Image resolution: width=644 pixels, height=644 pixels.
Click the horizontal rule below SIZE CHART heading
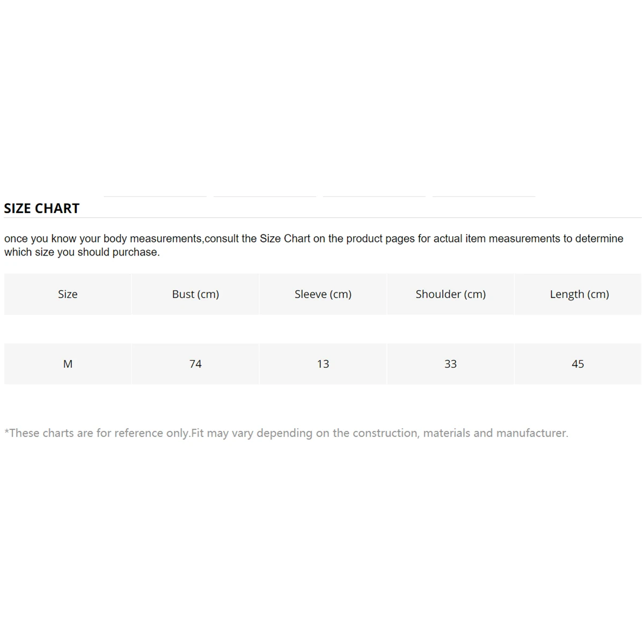tap(322, 217)
